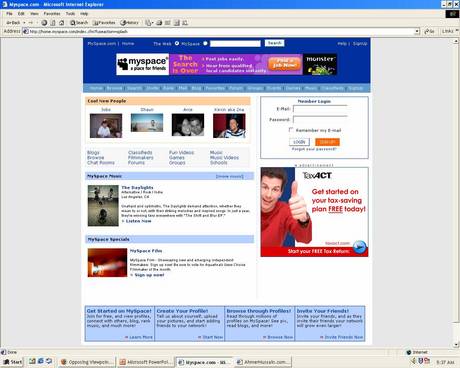Click the shield icon in system tray

[x=421, y=361]
